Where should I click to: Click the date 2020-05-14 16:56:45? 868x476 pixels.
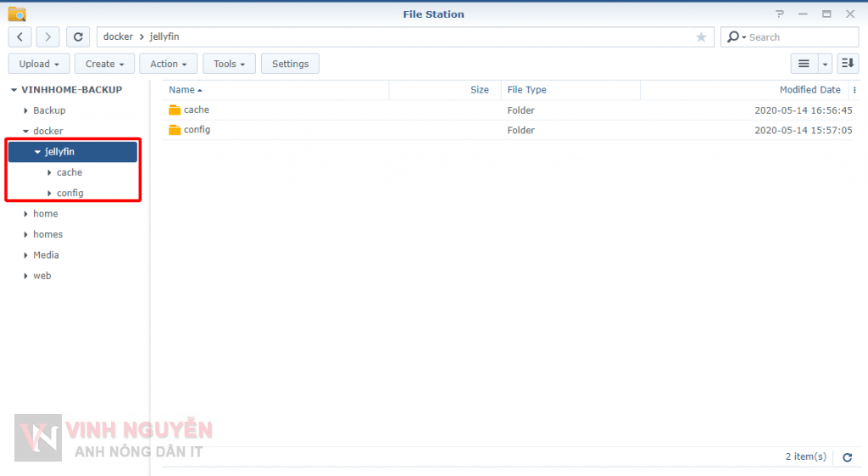(804, 110)
